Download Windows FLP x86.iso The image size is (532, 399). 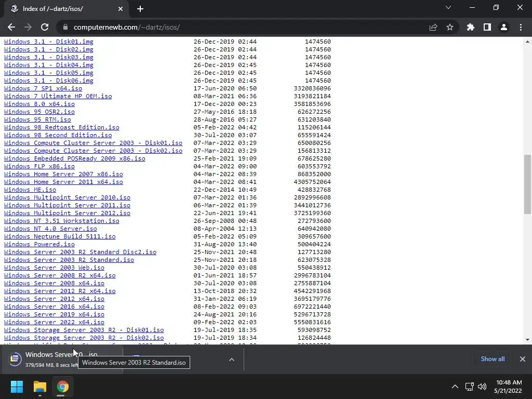[39, 167]
